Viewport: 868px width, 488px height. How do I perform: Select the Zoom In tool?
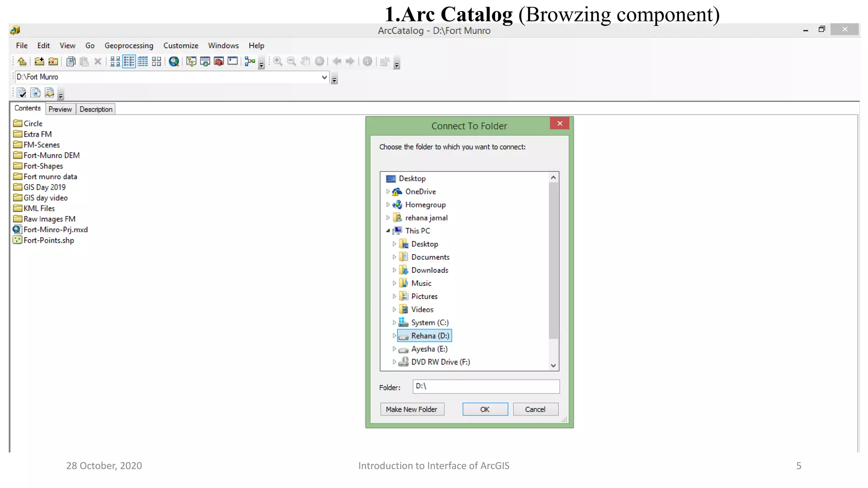point(278,61)
